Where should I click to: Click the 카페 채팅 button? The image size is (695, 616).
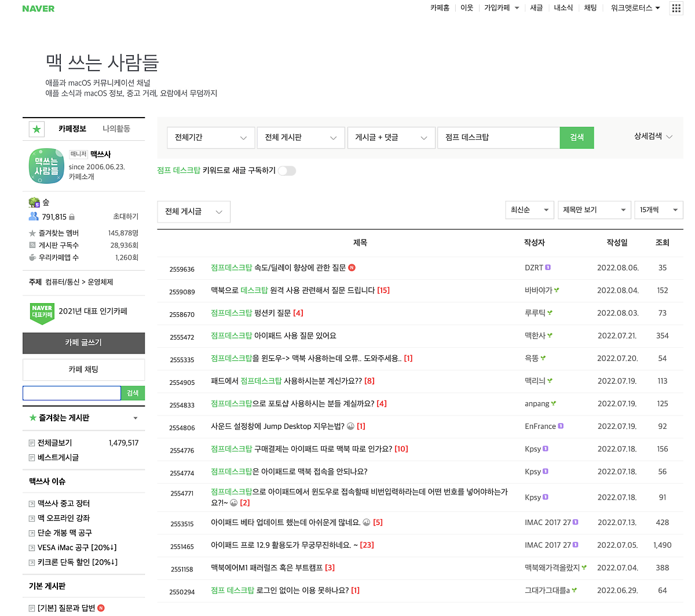tap(83, 370)
